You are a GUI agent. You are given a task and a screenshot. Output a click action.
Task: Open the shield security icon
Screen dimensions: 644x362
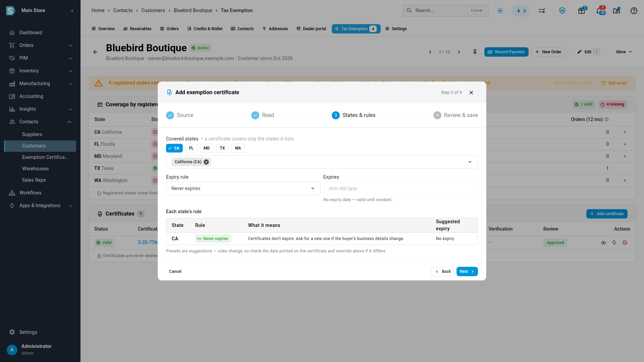click(562, 11)
